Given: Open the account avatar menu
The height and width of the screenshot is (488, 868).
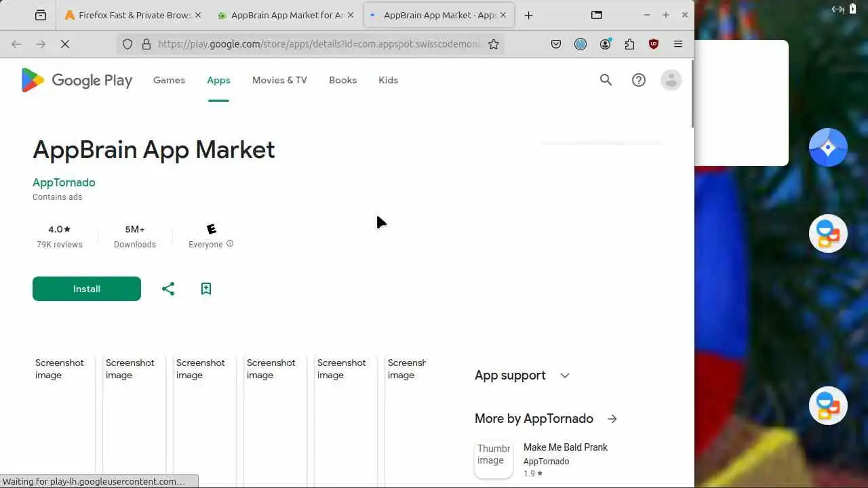Looking at the screenshot, I should (x=671, y=80).
